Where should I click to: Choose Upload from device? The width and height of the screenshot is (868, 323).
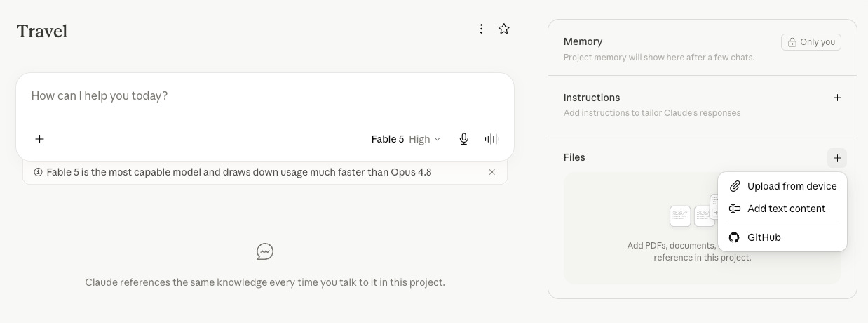(782, 186)
